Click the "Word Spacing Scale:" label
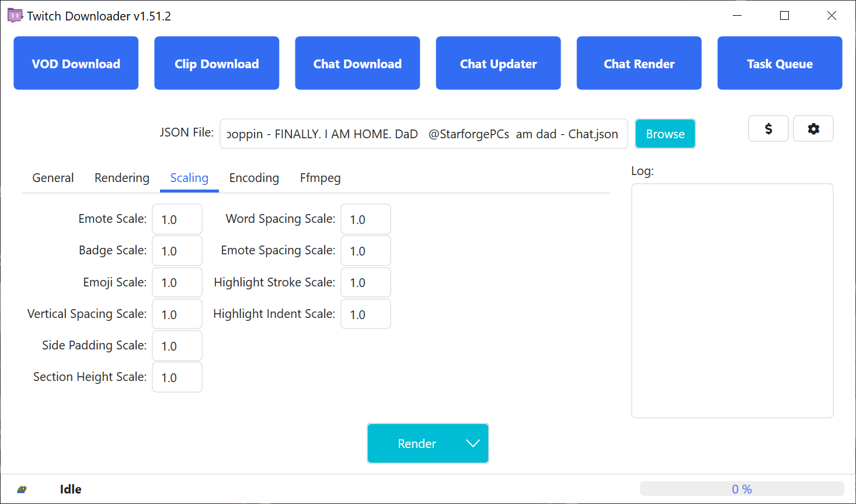The width and height of the screenshot is (856, 504). pos(281,219)
